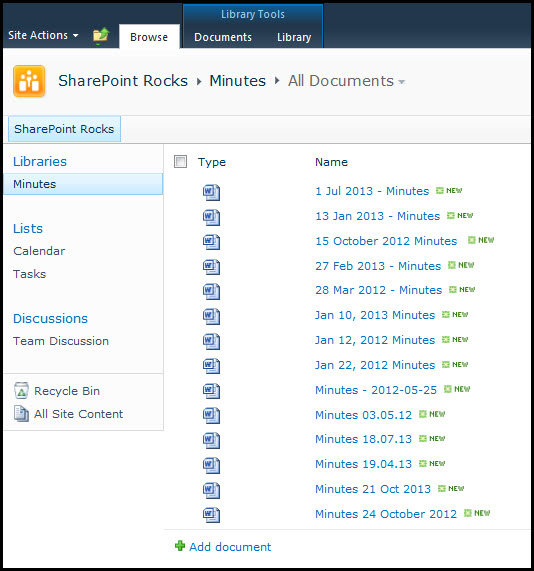The height and width of the screenshot is (571, 534).
Task: Click the Recycle Bin icon
Action: 21,391
